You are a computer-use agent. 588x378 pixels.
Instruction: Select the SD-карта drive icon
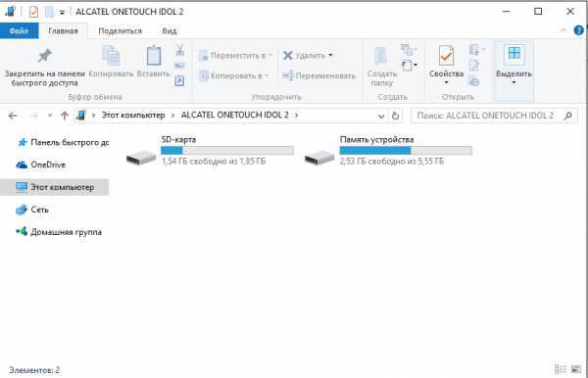pyautogui.click(x=141, y=158)
